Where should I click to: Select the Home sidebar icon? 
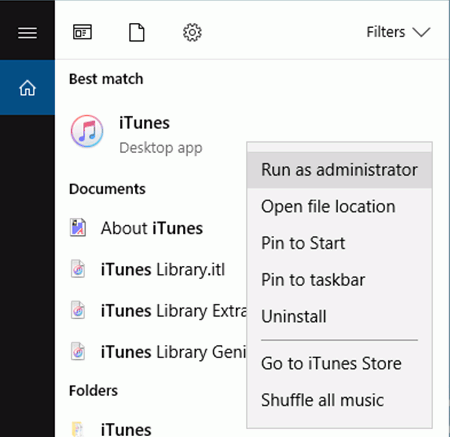[x=27, y=88]
